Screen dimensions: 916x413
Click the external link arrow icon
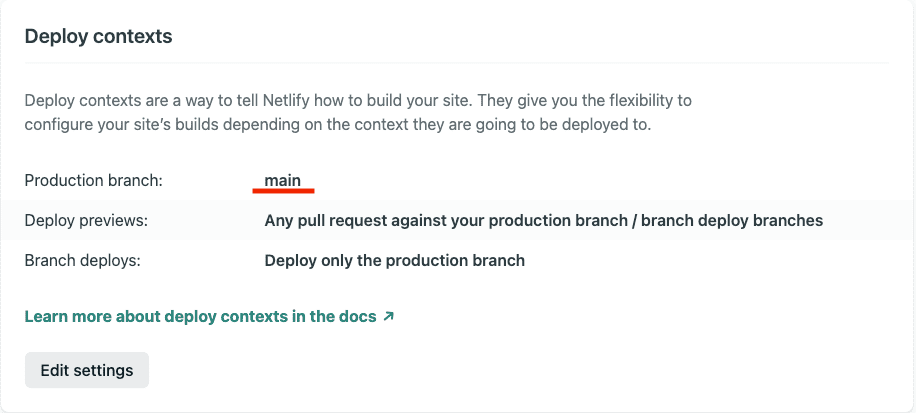point(389,316)
